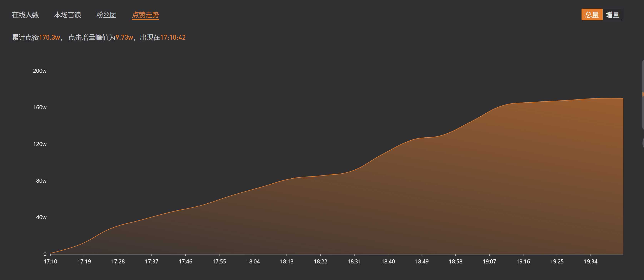Click the 18:04 x-axis time label
644x280 pixels.
click(x=253, y=262)
